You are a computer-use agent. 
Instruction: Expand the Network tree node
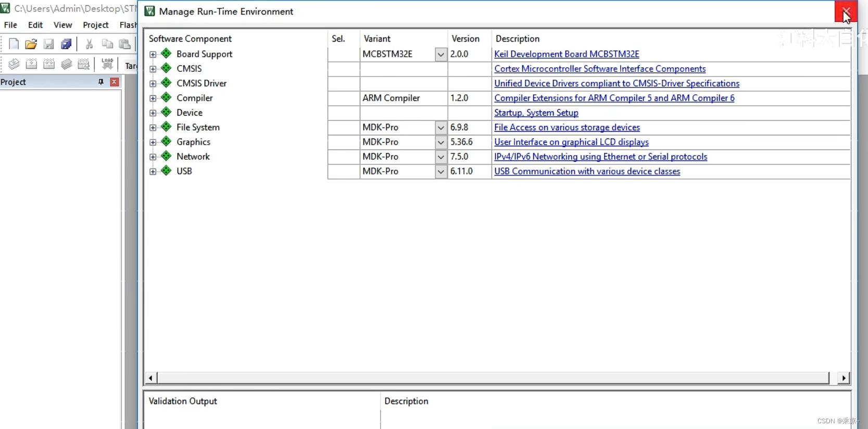coord(153,157)
